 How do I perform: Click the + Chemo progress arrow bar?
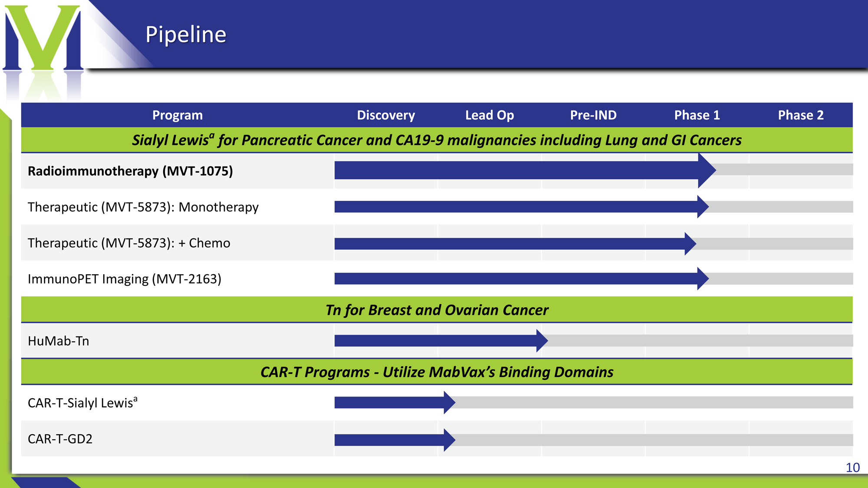pos(516,243)
